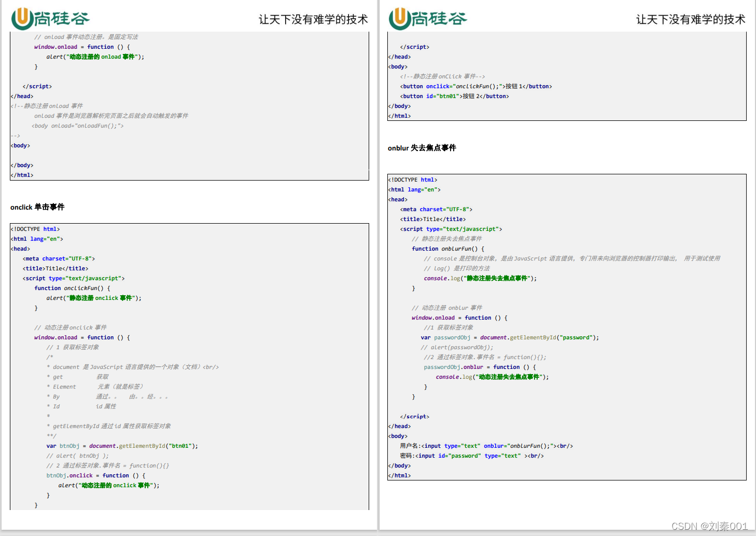Click the comment '* getElementById 通过 id 属性获取标签对象'

pos(109,426)
